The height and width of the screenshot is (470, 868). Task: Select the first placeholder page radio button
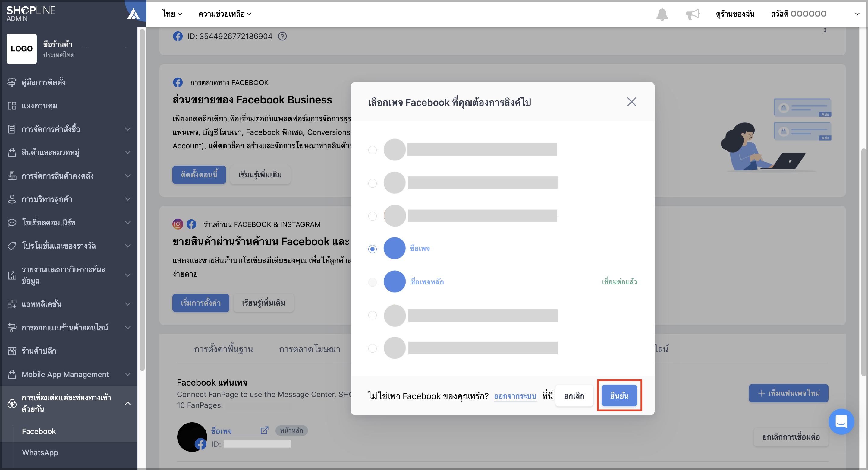(x=372, y=150)
